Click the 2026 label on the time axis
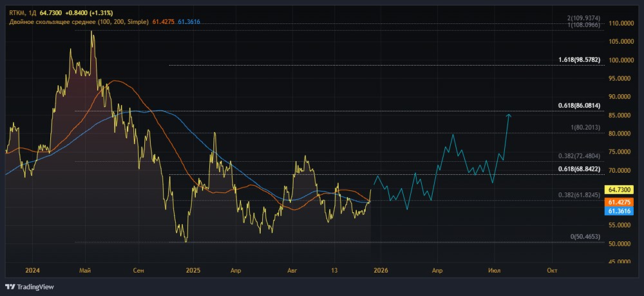 click(x=381, y=270)
